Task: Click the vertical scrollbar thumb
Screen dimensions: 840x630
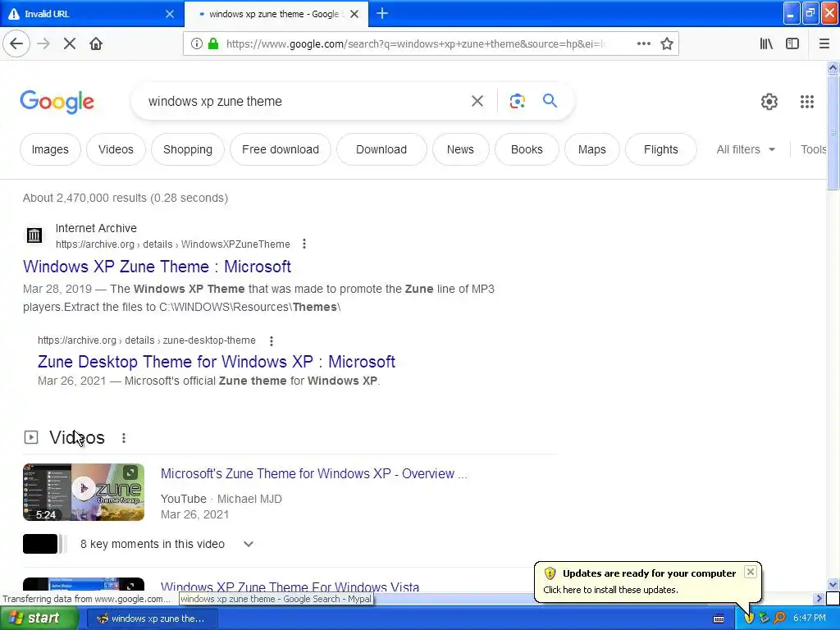Action: pyautogui.click(x=833, y=132)
